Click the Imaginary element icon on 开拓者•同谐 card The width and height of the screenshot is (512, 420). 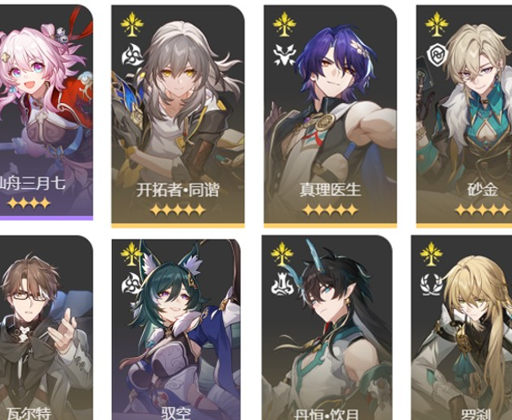click(132, 24)
